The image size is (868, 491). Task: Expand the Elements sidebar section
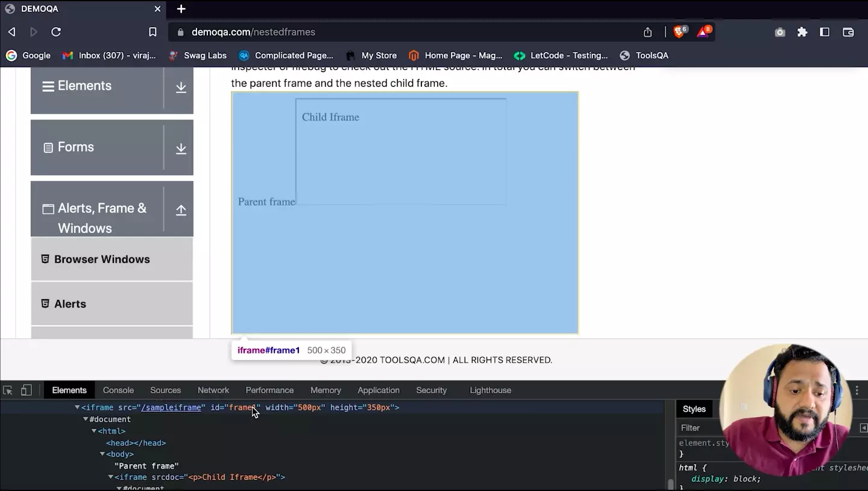pos(181,87)
